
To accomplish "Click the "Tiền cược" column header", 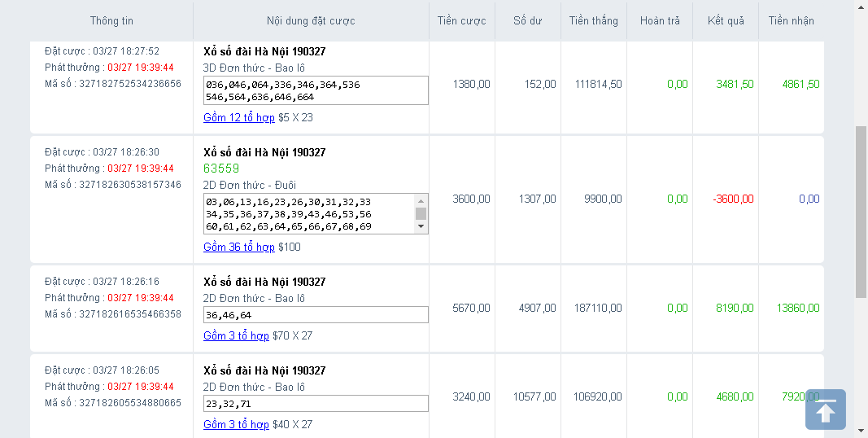I will point(461,21).
